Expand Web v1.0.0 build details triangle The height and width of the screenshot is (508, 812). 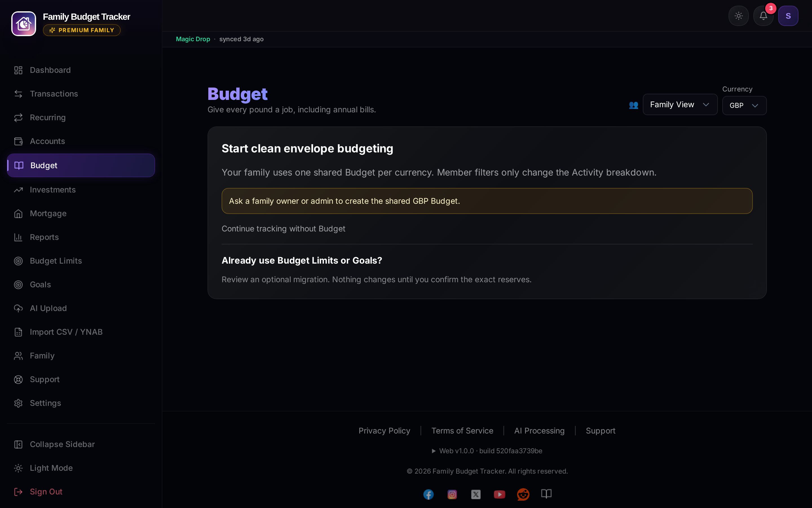434,451
